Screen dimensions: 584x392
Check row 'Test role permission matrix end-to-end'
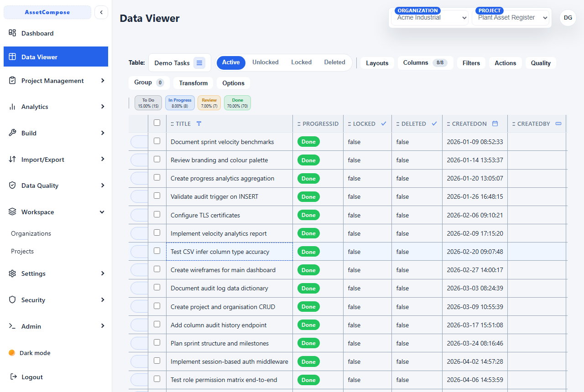click(x=157, y=379)
